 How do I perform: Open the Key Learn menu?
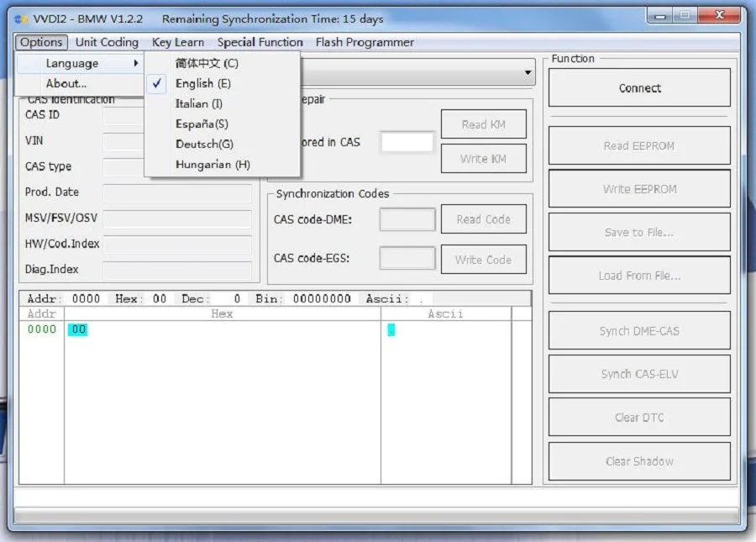click(x=178, y=42)
